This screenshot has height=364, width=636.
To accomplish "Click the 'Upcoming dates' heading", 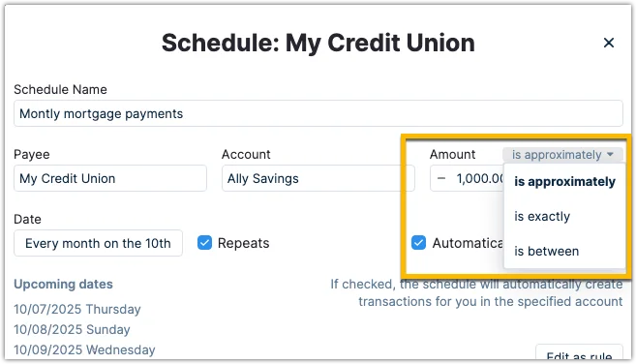I will pyautogui.click(x=63, y=284).
